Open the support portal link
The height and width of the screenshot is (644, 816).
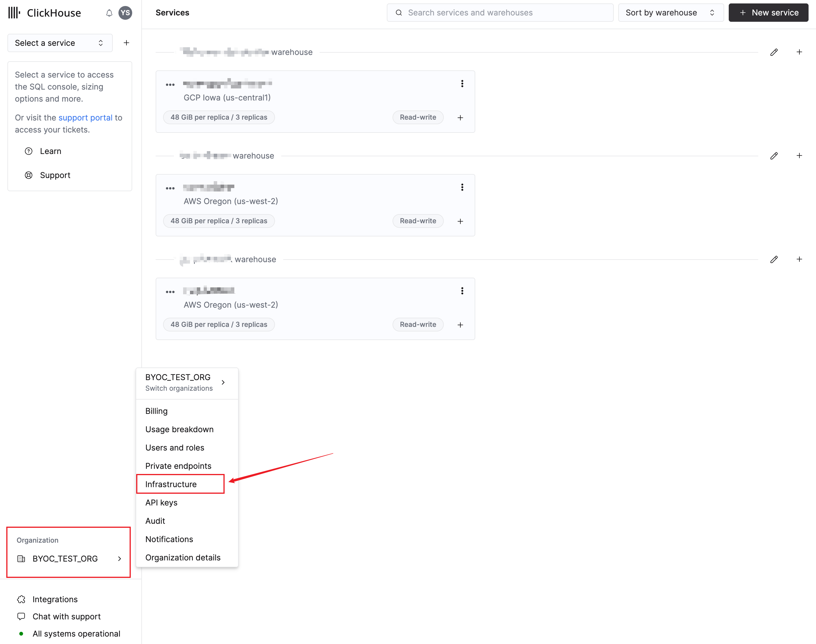85,117
